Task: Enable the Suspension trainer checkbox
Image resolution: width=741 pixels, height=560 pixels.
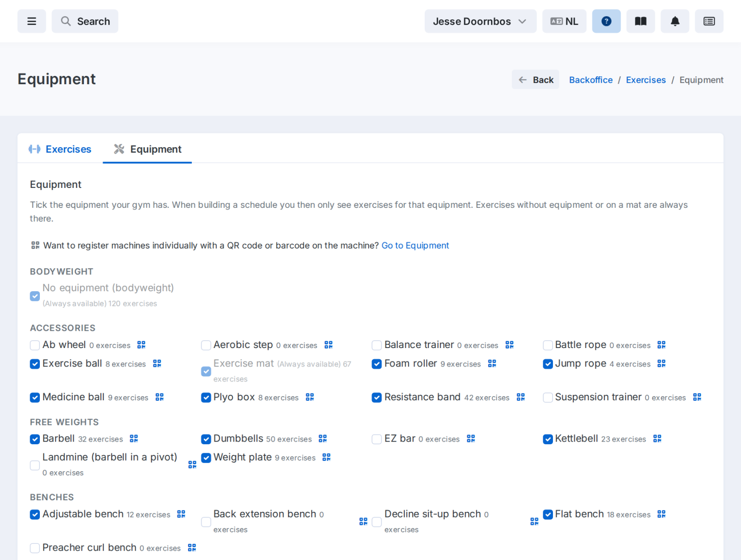Action: coord(548,398)
